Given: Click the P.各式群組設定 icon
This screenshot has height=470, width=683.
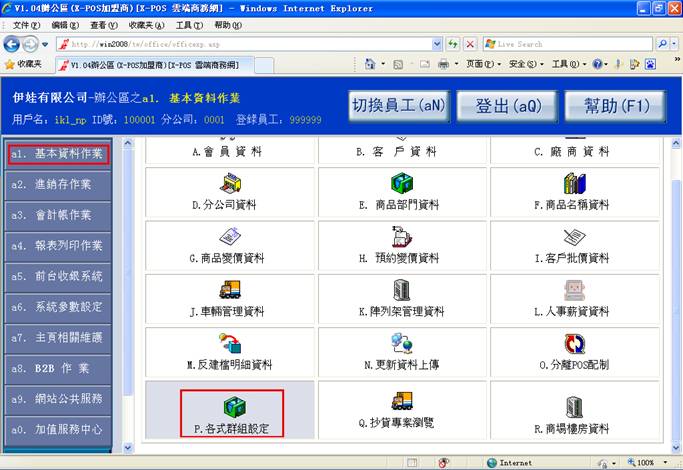Looking at the screenshot, I should pyautogui.click(x=231, y=404).
